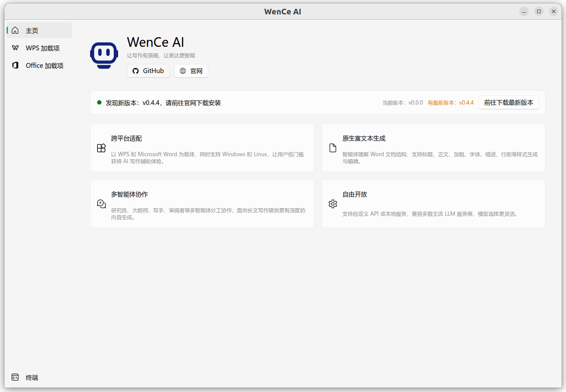Viewport: 566px width, 392px height.
Task: Click the chat bubble icon in 多智能体协作 card
Action: click(101, 204)
